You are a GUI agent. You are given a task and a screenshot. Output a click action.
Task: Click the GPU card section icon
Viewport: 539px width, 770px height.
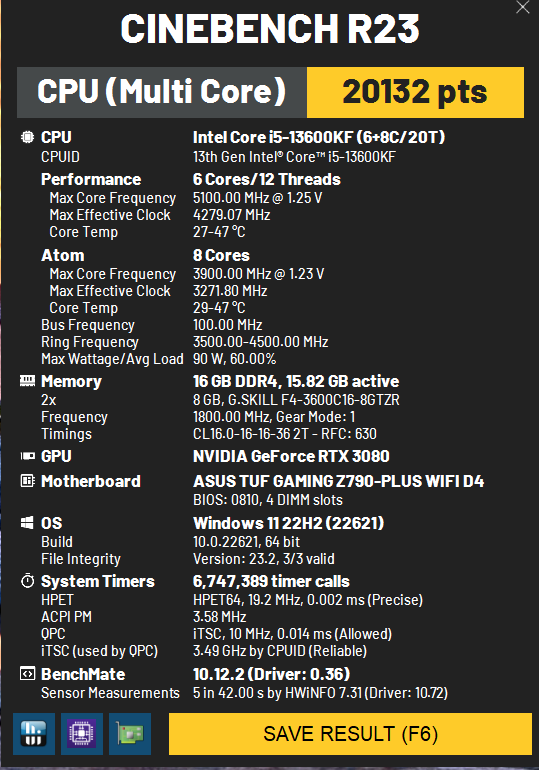(x=27, y=456)
